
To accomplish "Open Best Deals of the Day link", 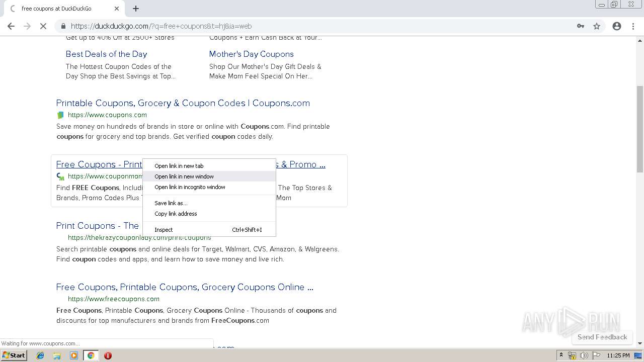I will tap(106, 54).
